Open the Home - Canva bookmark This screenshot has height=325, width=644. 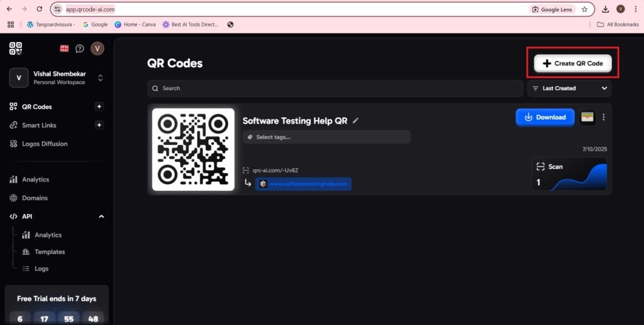pyautogui.click(x=135, y=25)
